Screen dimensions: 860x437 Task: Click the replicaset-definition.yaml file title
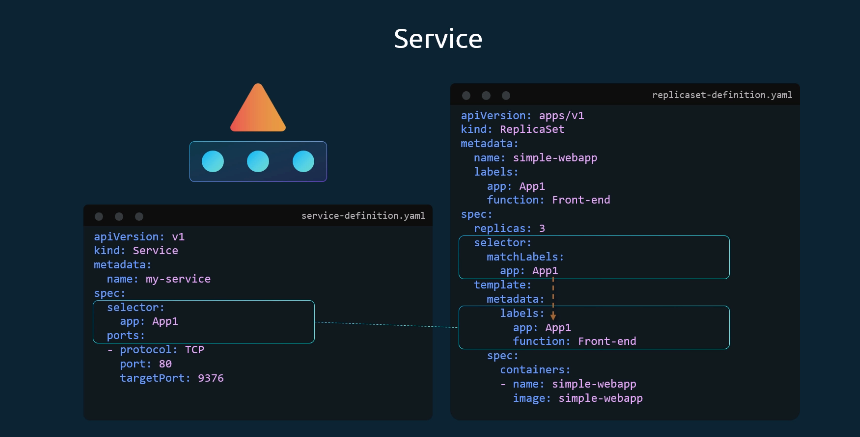722,95
